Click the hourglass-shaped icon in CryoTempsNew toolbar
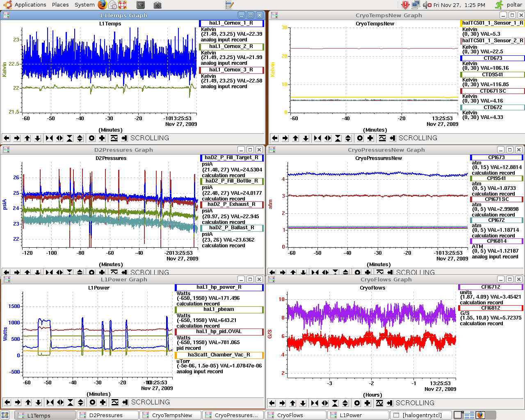 [338, 138]
